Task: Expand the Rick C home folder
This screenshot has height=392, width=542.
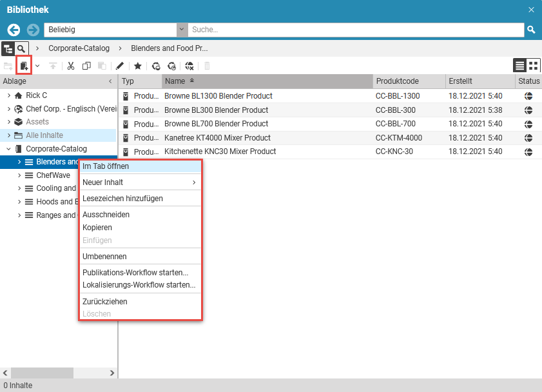Action: pos(8,95)
